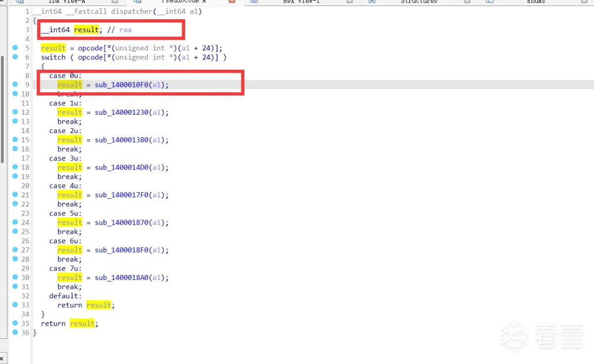Click the Enums tab icon
The width and height of the screenshot is (594, 364).
490,1
